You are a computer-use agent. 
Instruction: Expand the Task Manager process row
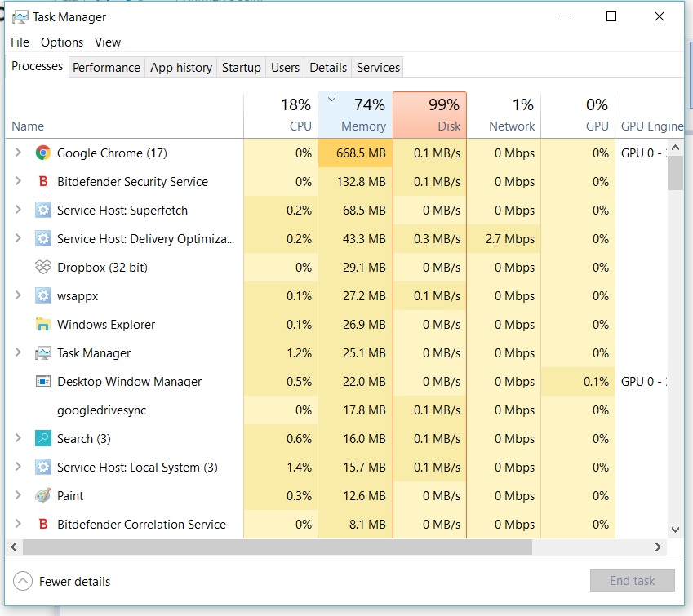18,352
